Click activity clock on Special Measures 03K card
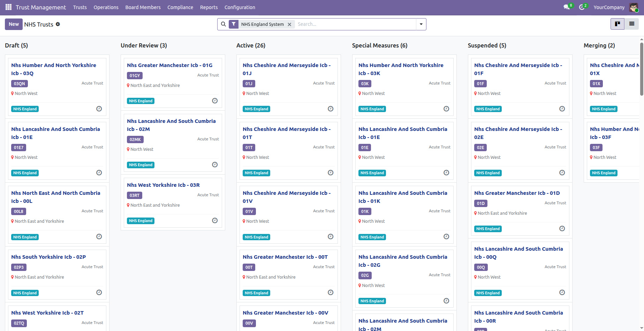644x331 pixels. [446, 109]
